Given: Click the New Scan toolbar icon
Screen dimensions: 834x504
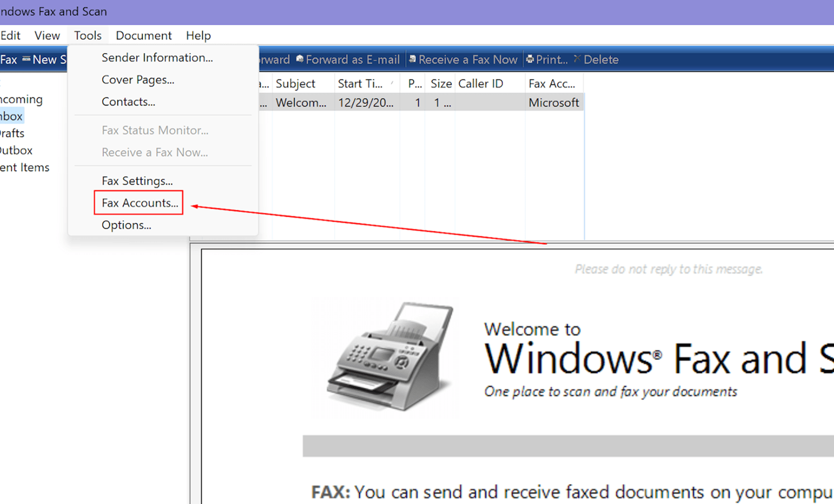Looking at the screenshot, I should (26, 59).
